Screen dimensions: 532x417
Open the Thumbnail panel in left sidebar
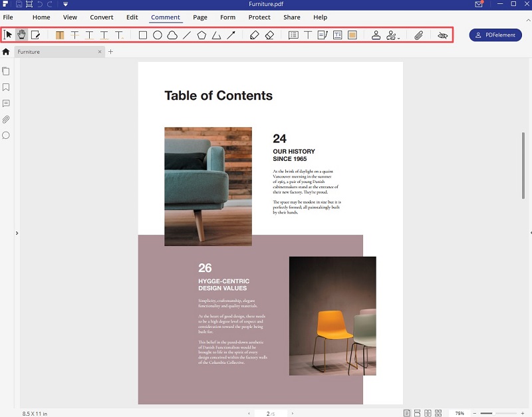click(x=7, y=71)
